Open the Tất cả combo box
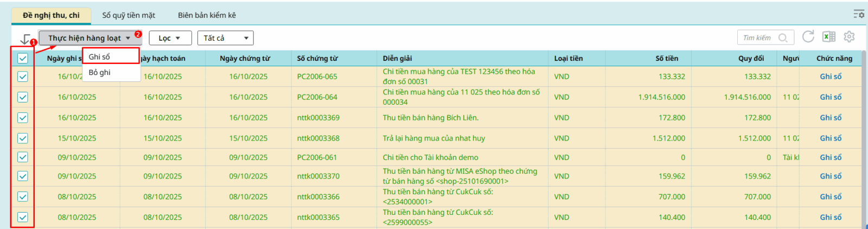 pyautogui.click(x=226, y=38)
